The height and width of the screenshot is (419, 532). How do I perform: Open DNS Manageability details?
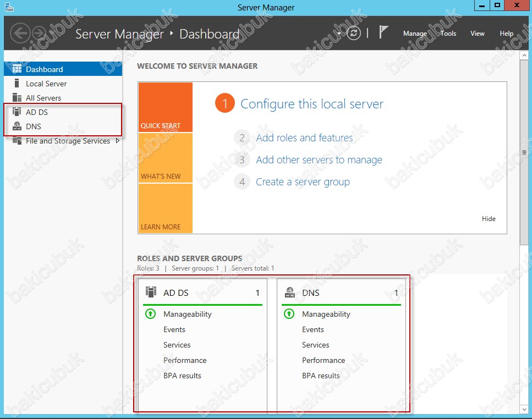326,314
